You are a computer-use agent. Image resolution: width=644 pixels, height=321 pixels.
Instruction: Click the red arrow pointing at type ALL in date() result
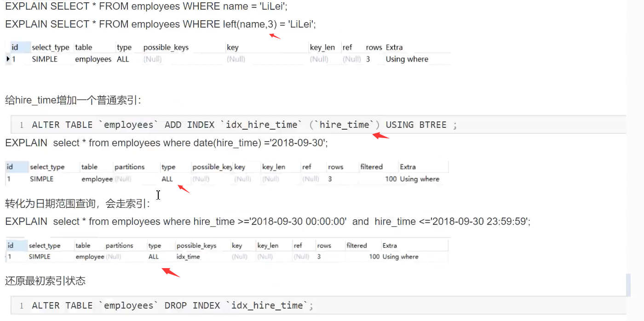coord(184,188)
